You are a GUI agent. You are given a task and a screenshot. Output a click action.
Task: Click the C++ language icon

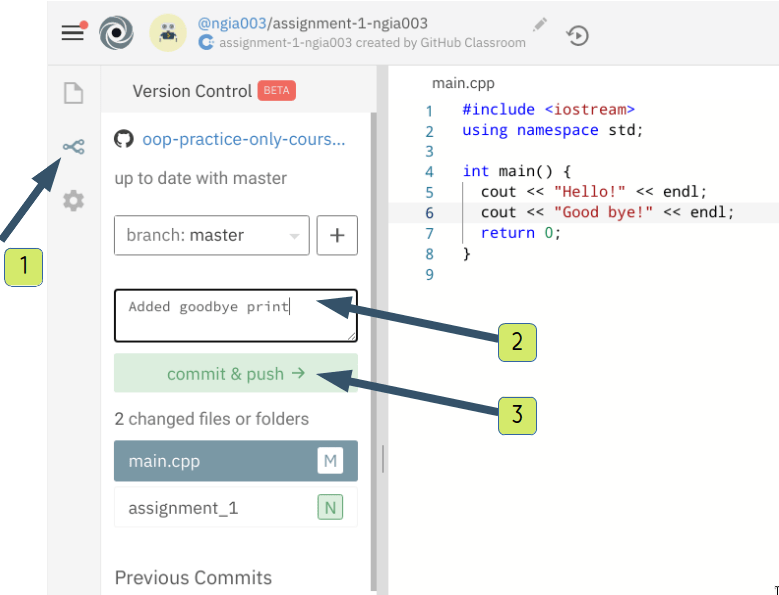206,43
